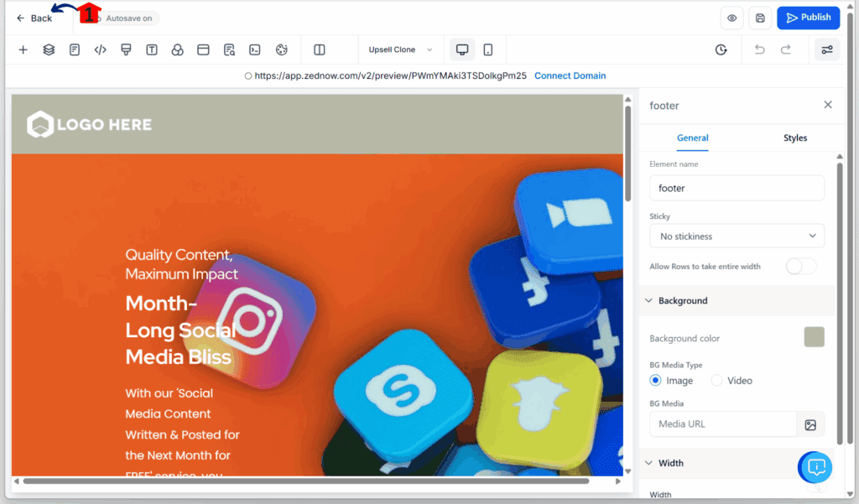Viewport: 859px width, 504px height.
Task: Click the LOGO HERE image in canvas
Action: 89,124
